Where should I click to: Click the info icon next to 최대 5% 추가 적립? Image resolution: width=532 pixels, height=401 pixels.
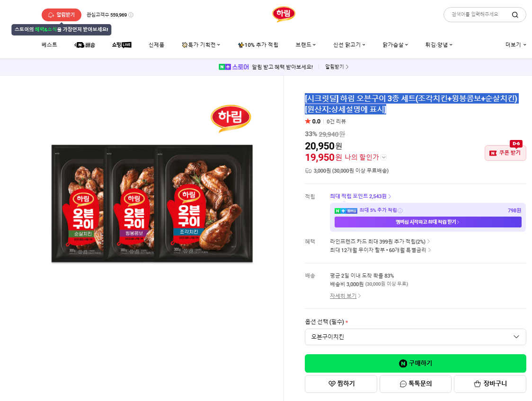pyautogui.click(x=400, y=210)
